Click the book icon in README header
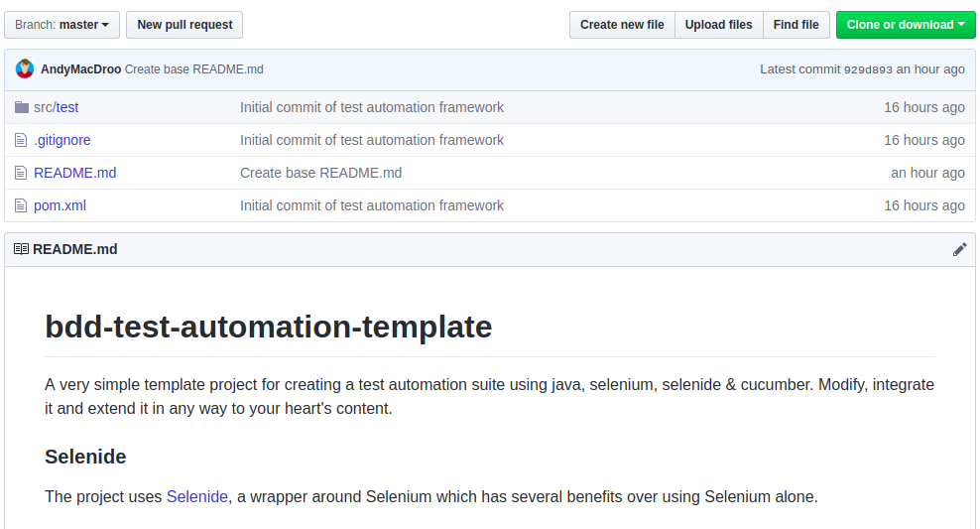The width and height of the screenshot is (980, 529). [x=21, y=249]
